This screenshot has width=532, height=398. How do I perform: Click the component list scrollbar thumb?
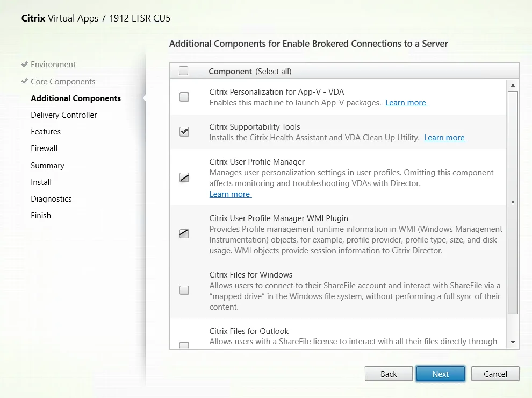pyautogui.click(x=513, y=203)
